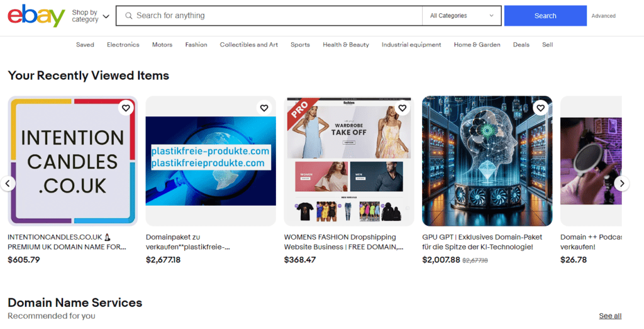Open the Saved menu item
This screenshot has height=329, width=644.
tap(85, 45)
